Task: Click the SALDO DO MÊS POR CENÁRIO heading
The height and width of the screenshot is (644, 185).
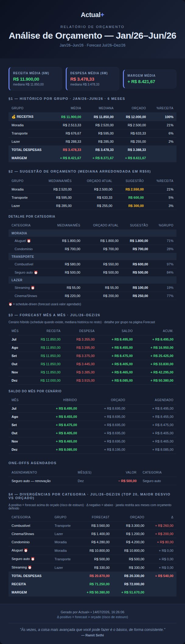Action: [35, 391]
